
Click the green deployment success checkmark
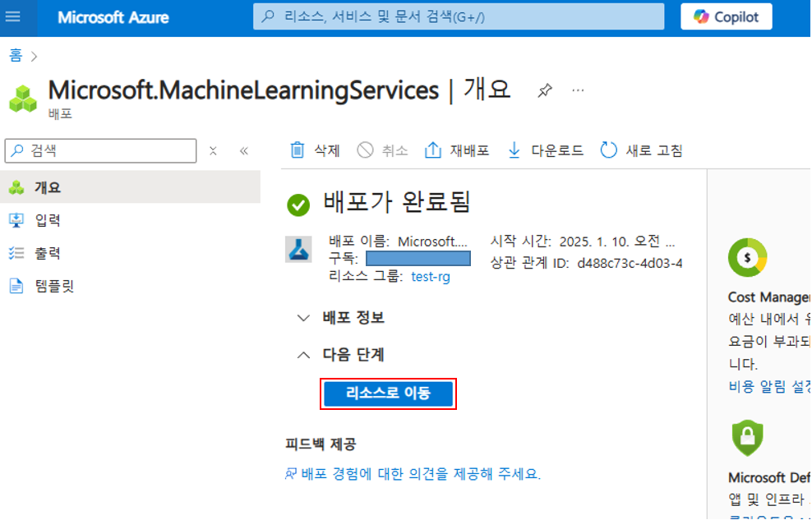tap(298, 205)
